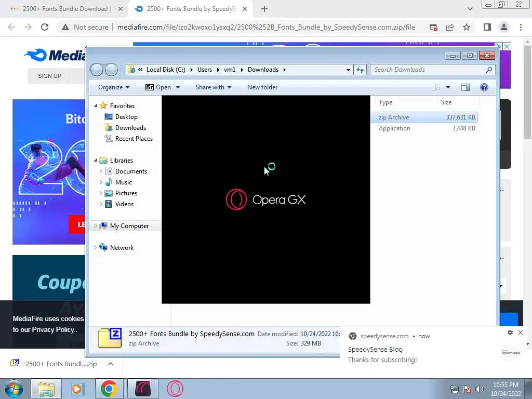The height and width of the screenshot is (399, 532).
Task: Open Explorer help question mark
Action: (x=484, y=87)
